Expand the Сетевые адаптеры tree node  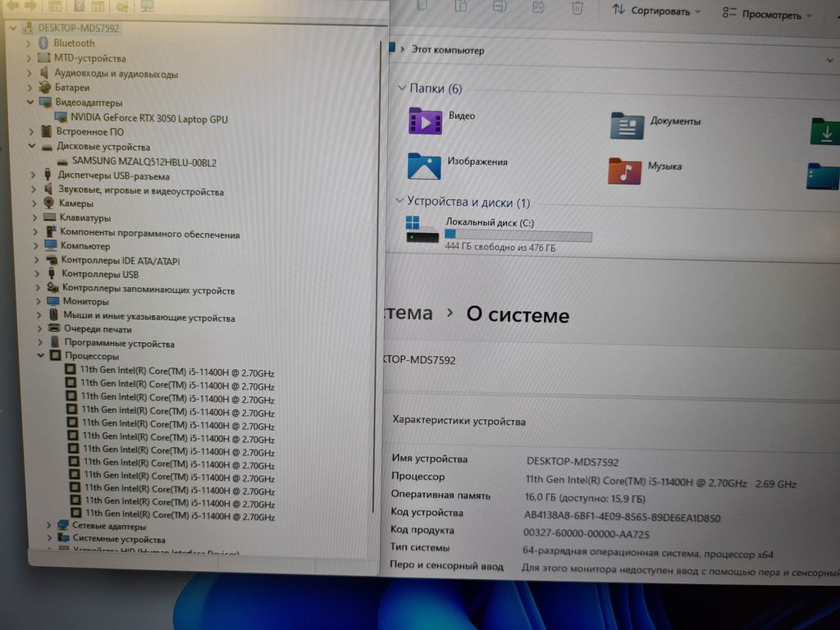[48, 525]
